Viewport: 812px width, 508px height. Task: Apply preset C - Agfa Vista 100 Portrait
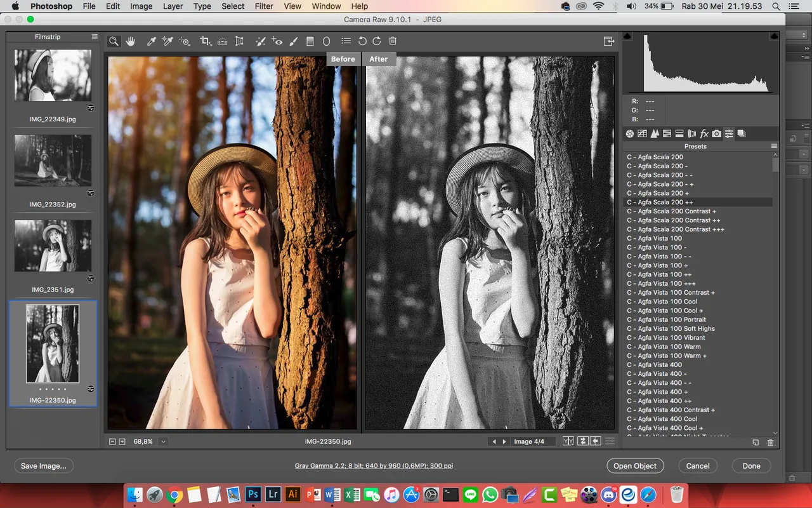667,319
